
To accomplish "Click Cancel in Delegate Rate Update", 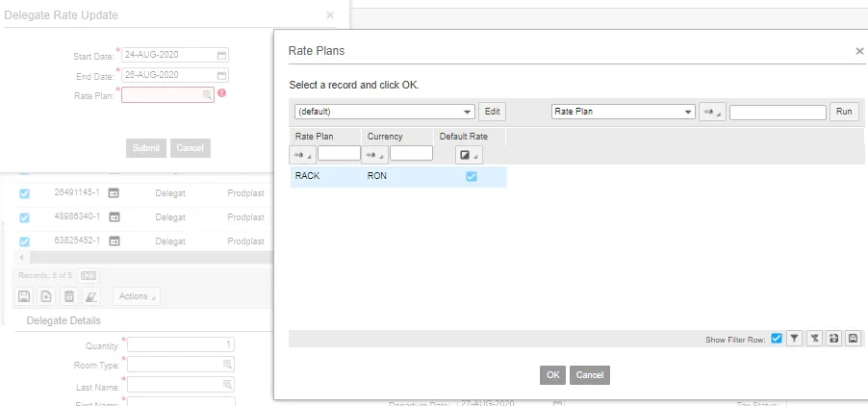I will [x=191, y=148].
